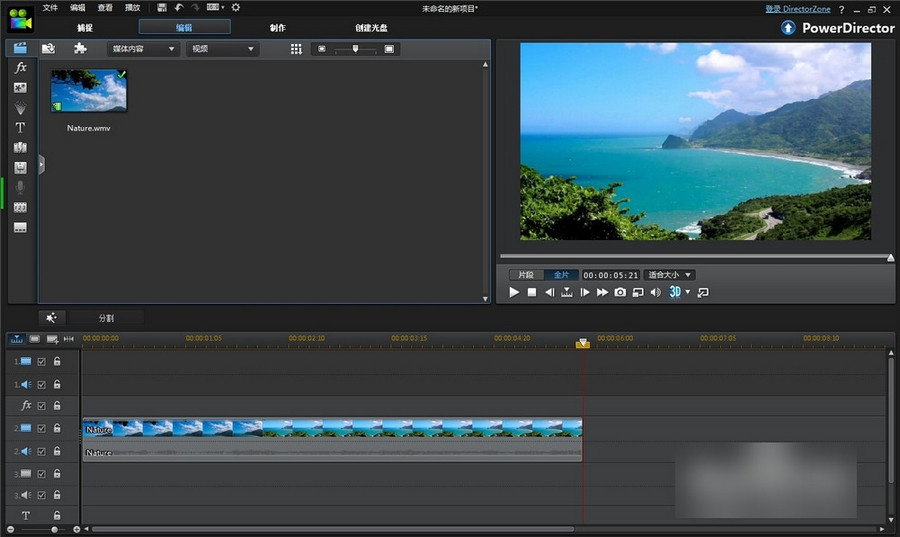Expand the 媒体内容 media content dropdown

pos(143,49)
